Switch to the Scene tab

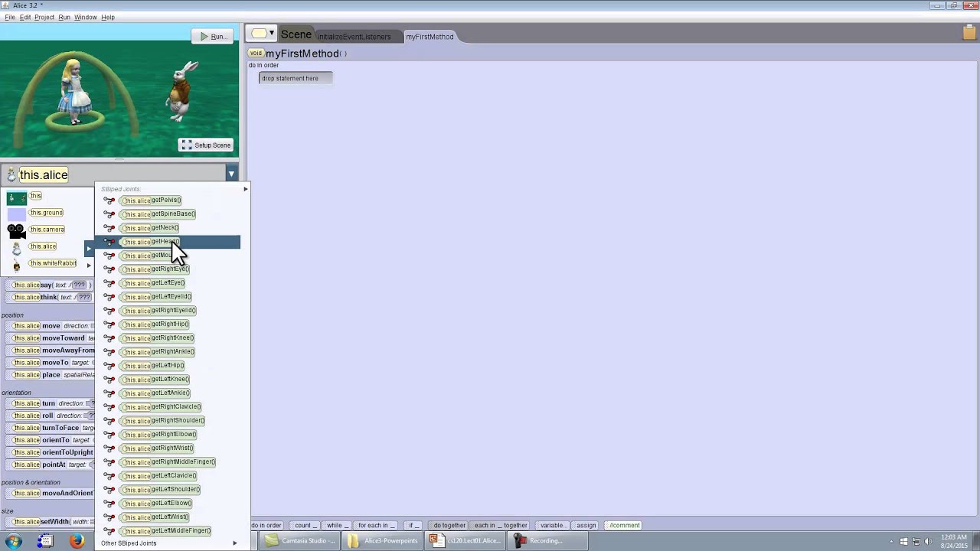point(296,34)
